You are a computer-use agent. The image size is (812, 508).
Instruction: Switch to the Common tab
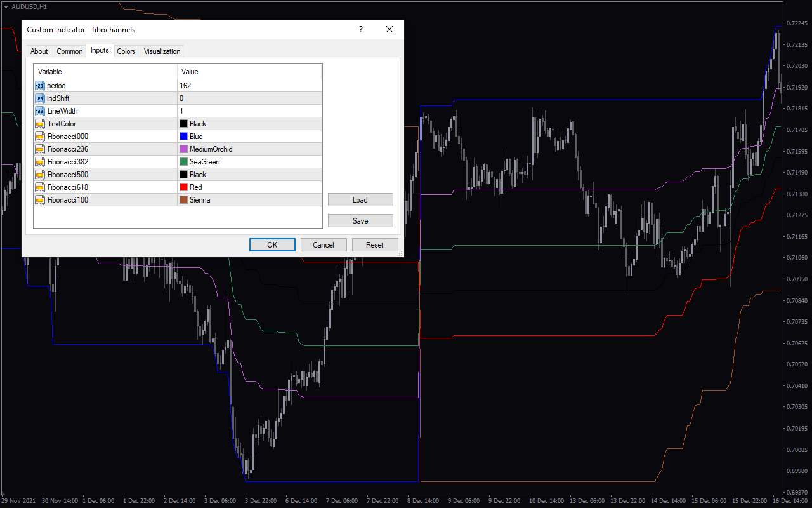tap(70, 51)
